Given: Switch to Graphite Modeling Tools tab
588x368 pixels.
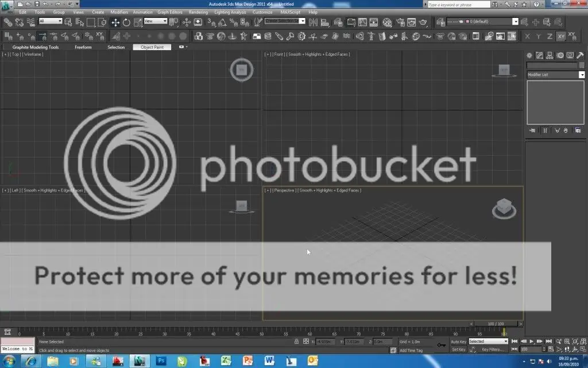Looking at the screenshot, I should pos(36,47).
